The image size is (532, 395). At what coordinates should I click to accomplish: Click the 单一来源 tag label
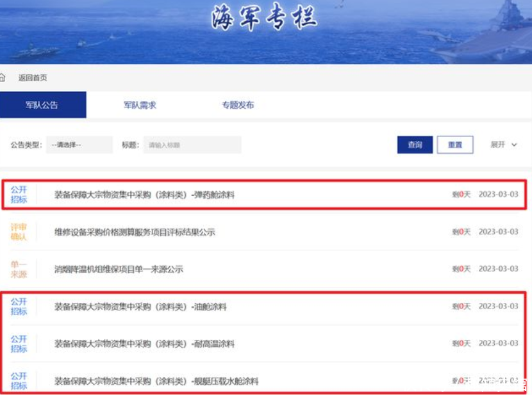click(x=19, y=269)
